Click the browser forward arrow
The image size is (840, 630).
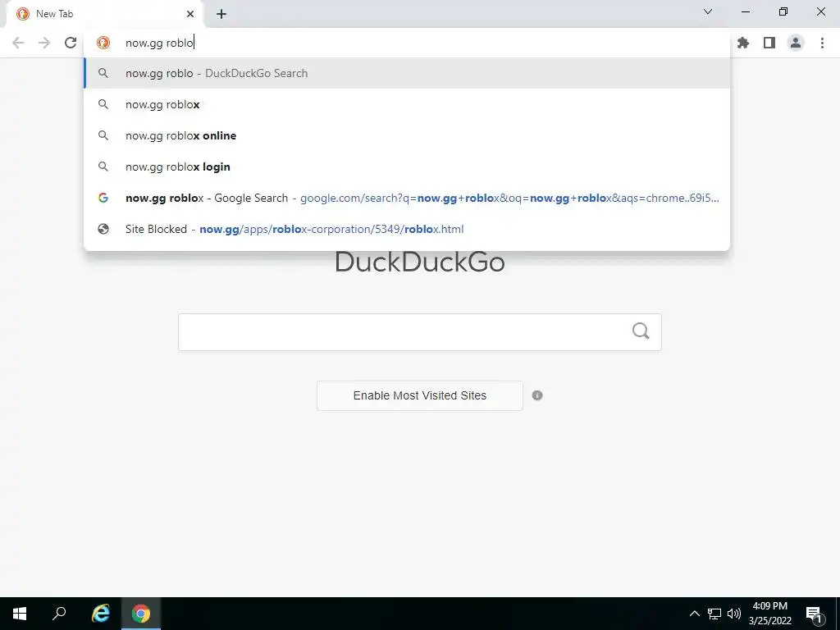coord(44,43)
